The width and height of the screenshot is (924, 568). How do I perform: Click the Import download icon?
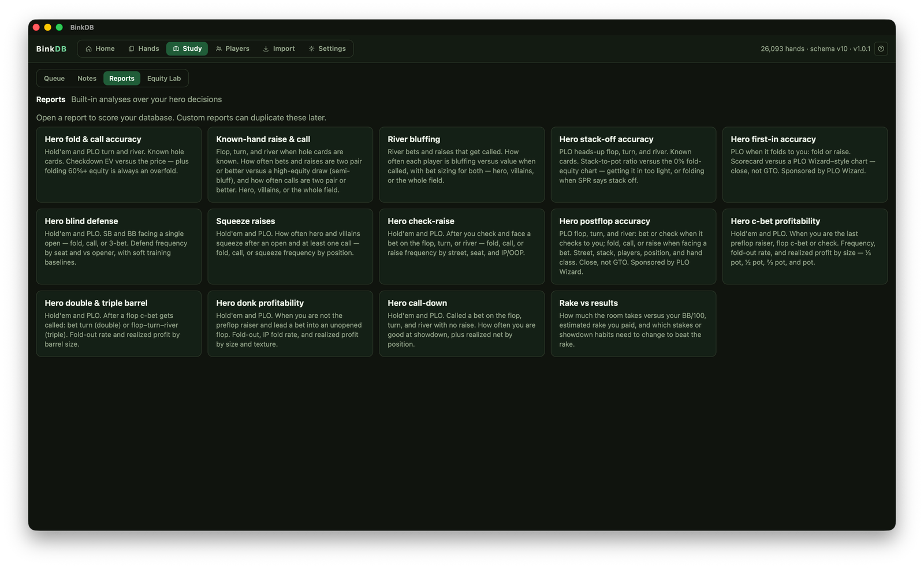coord(266,49)
